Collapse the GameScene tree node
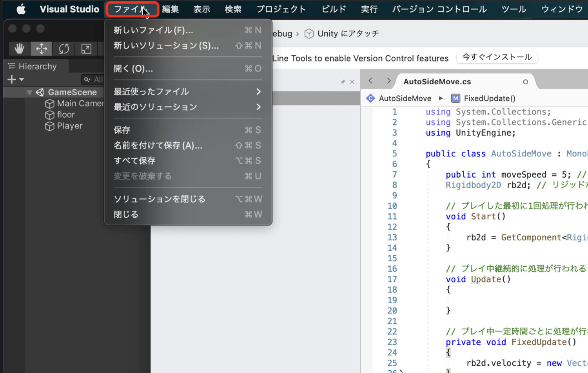The width and height of the screenshot is (588, 373). 29,93
